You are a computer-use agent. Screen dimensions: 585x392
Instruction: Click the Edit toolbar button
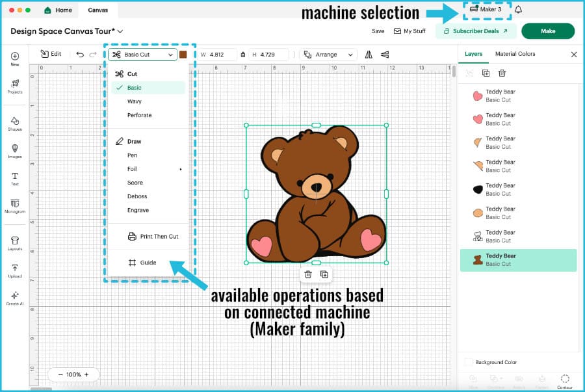coord(51,54)
